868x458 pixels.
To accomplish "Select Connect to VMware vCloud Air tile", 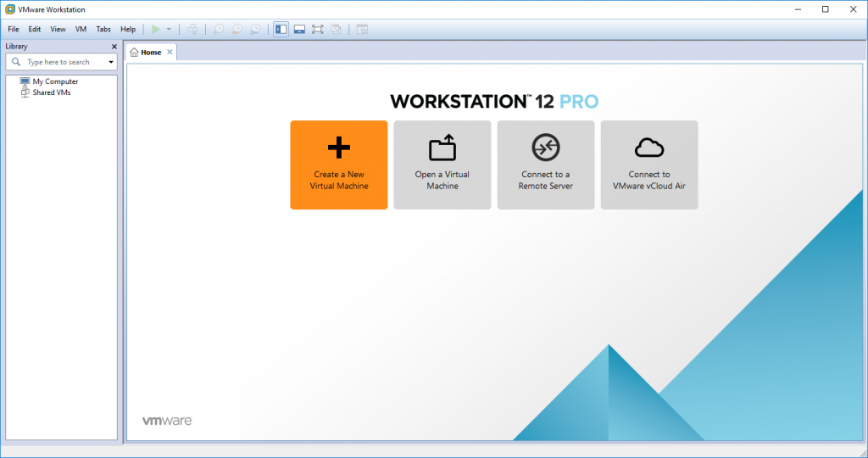I will (649, 165).
